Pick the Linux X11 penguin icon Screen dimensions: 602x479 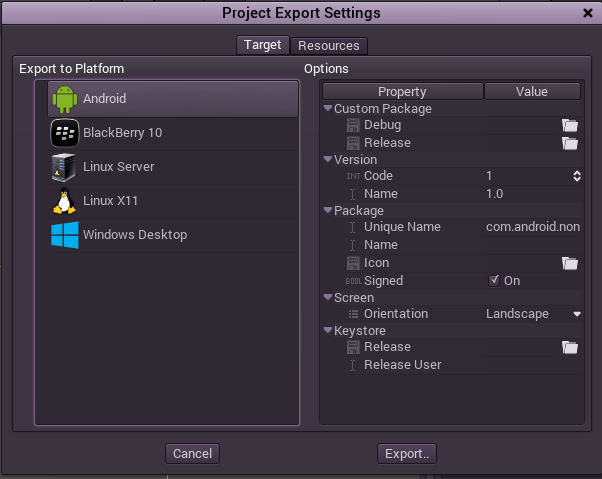[65, 201]
